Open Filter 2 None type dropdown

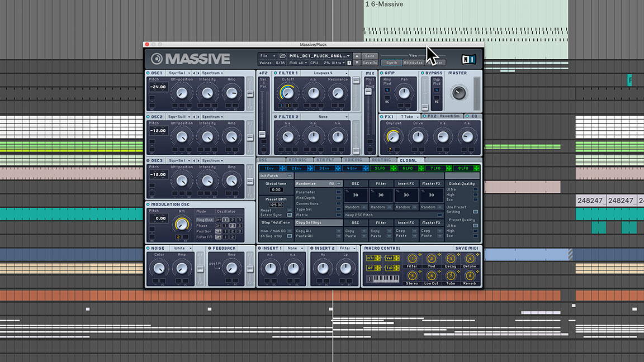coord(324,117)
